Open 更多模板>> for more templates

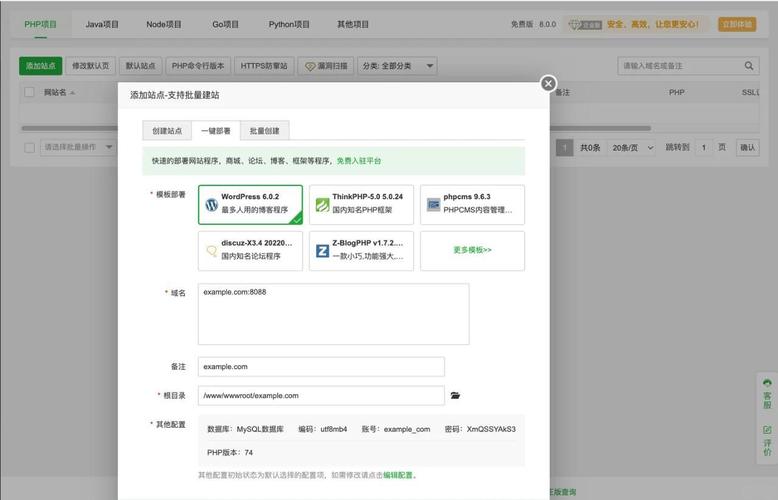(472, 250)
